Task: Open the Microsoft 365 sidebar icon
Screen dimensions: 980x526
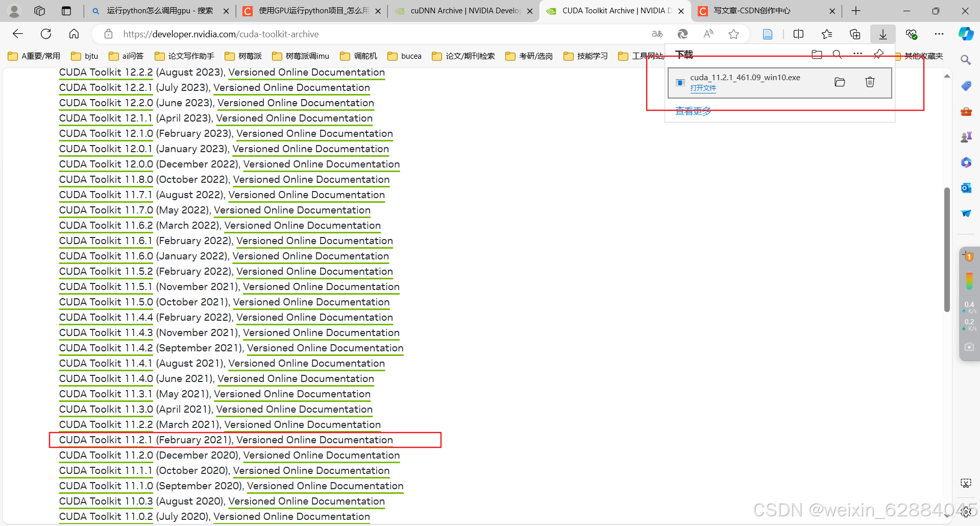Action: [966, 162]
